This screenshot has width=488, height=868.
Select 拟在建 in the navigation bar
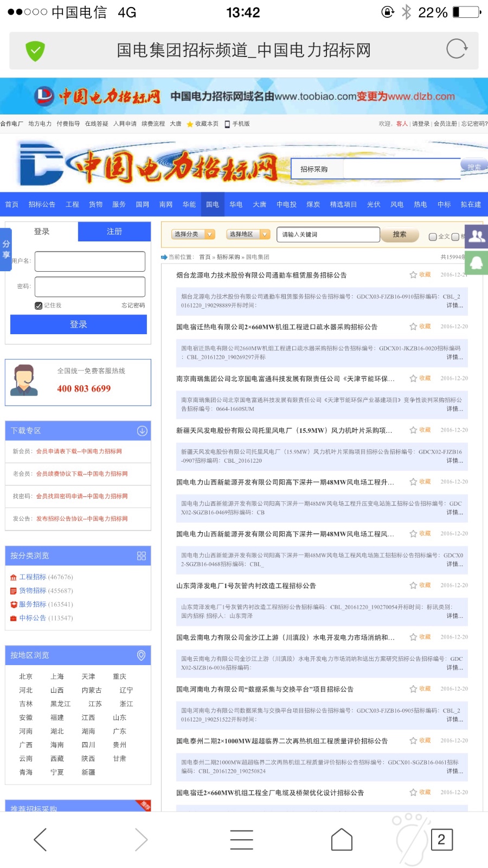[x=471, y=205]
